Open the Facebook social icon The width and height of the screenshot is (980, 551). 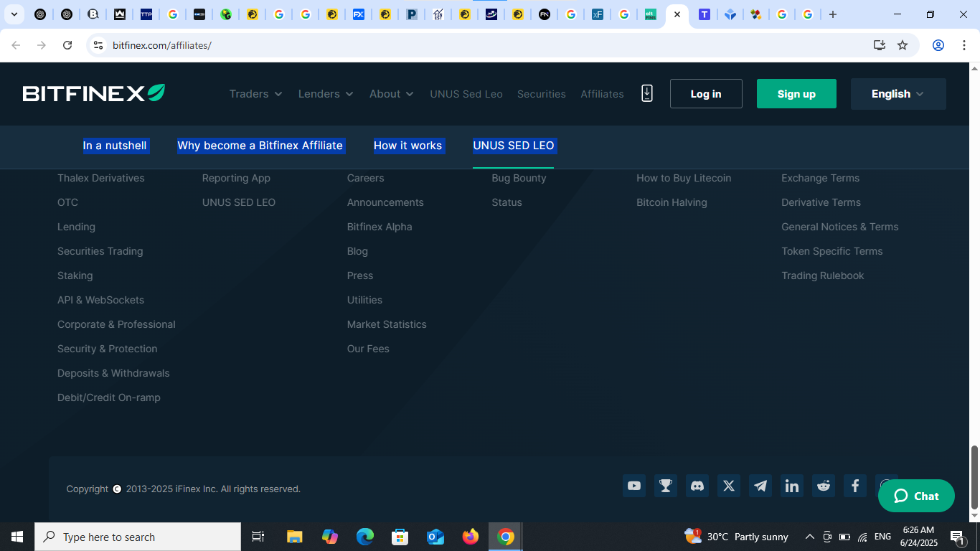(x=855, y=486)
